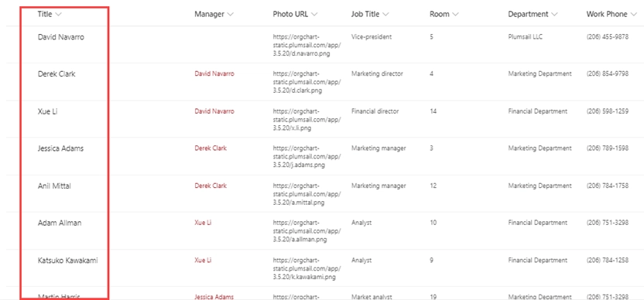Open the Derek Clark title entry

coord(57,74)
